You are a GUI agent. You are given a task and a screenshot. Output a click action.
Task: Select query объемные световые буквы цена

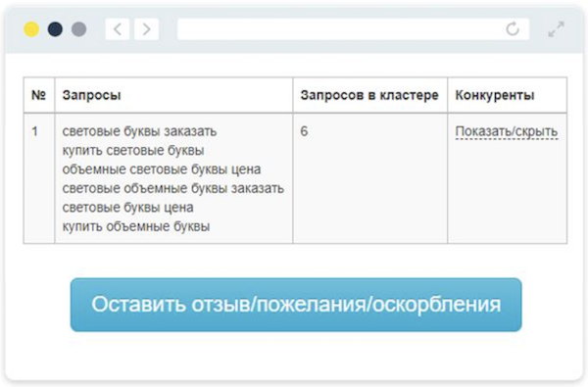(x=162, y=169)
